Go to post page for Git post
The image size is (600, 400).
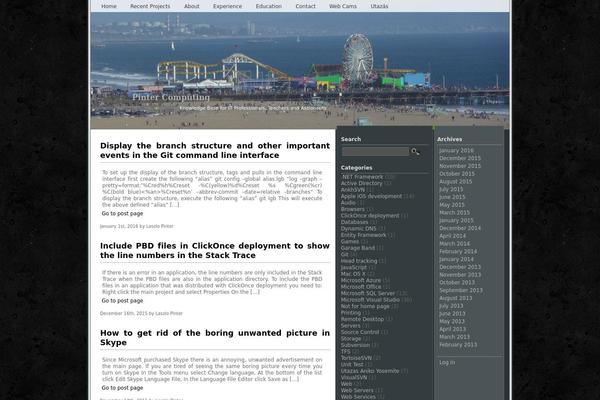[122, 214]
